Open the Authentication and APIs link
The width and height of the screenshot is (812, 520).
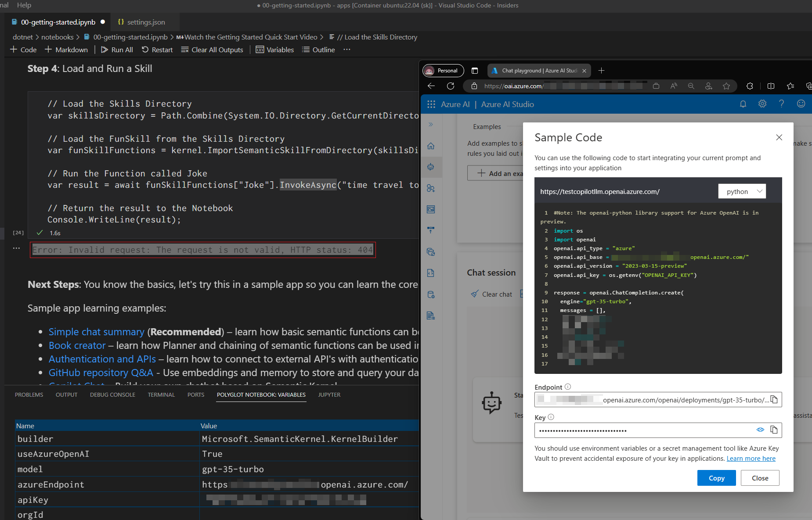coord(102,359)
